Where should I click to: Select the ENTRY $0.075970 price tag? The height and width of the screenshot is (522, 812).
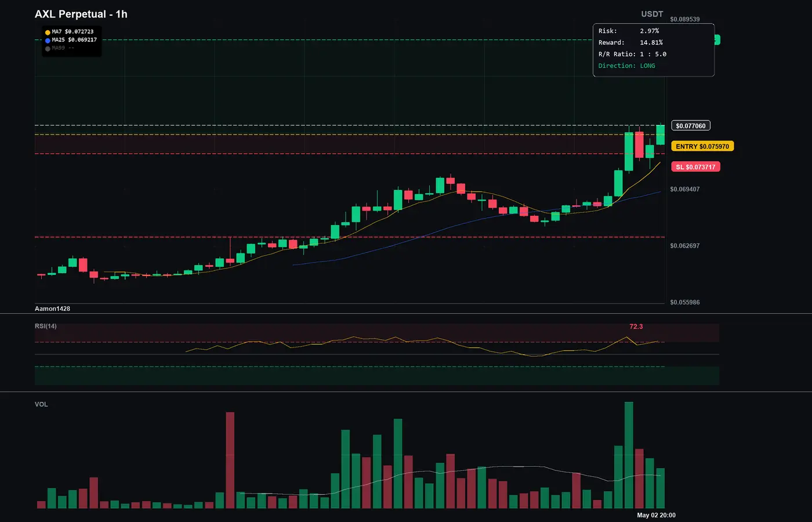702,146
